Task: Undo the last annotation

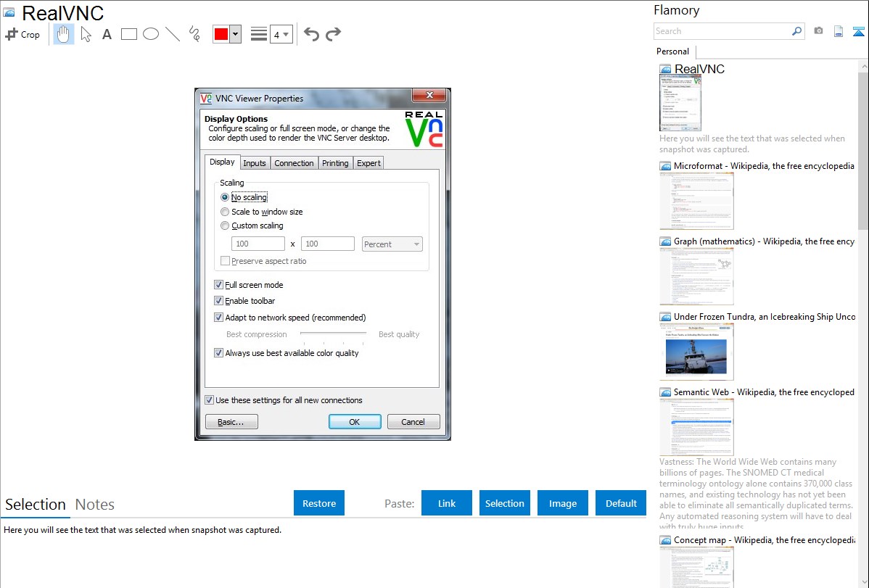Action: coord(311,34)
